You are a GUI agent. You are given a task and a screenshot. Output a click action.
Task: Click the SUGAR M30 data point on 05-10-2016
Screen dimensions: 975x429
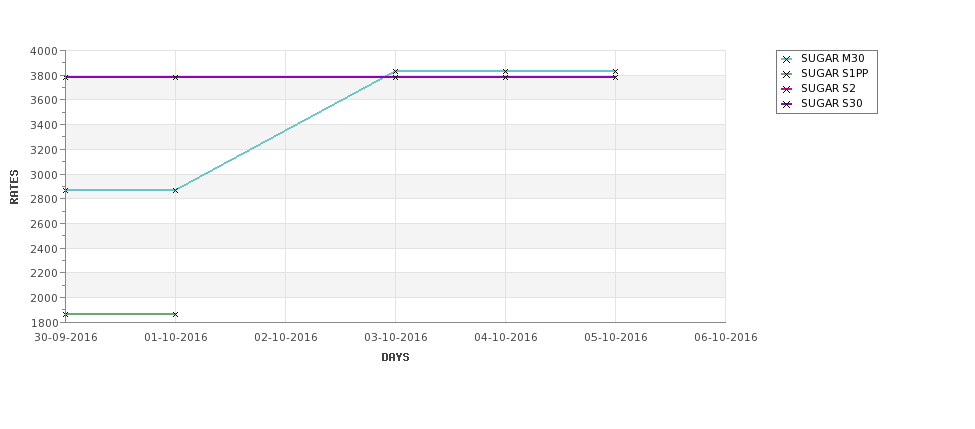pos(616,72)
